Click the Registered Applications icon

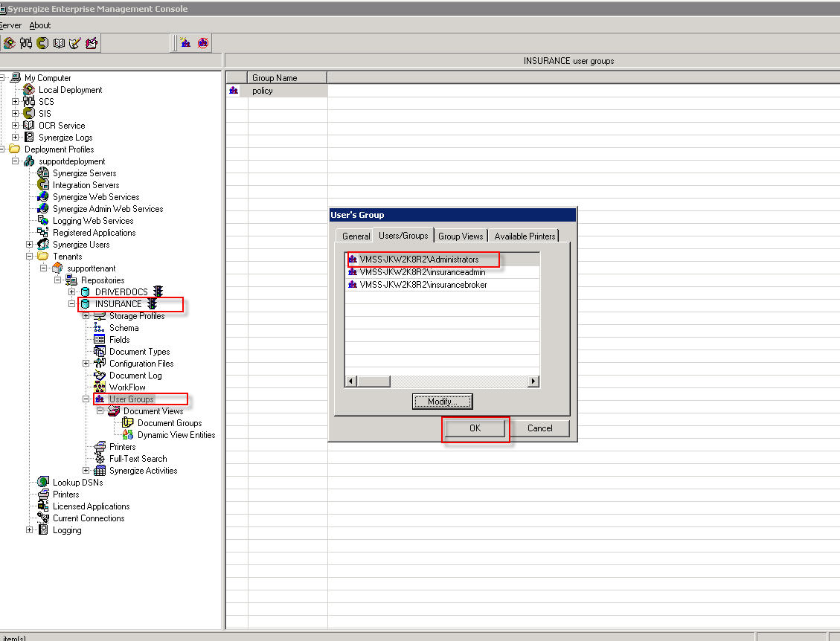[x=43, y=232]
